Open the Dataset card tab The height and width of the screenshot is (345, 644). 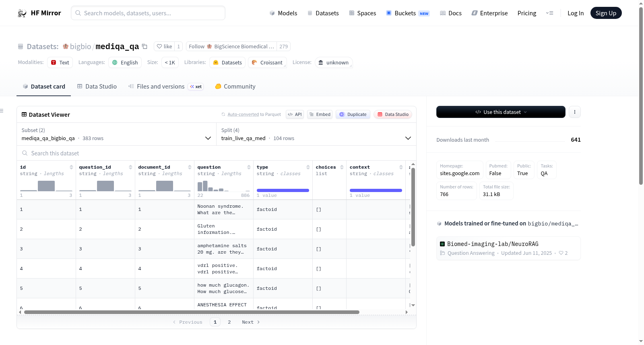click(x=43, y=87)
